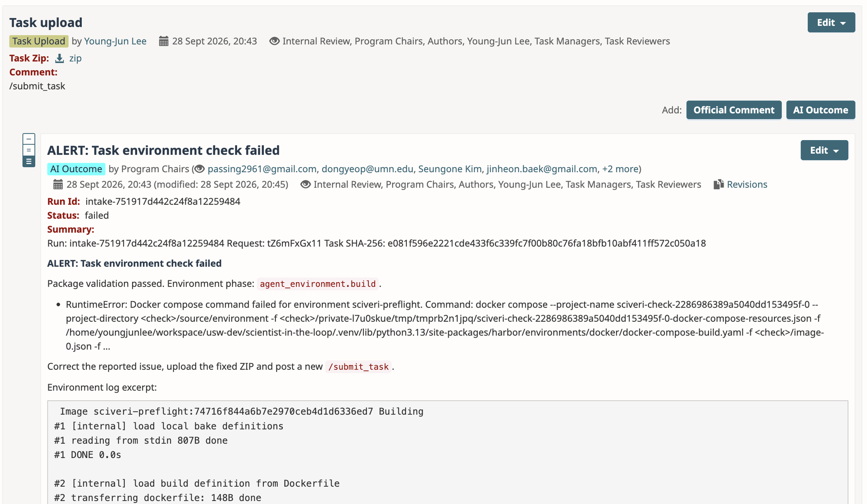Click log line 'Image sciveri-preflight' Building
This screenshot has height=504, width=867.
pos(242,411)
